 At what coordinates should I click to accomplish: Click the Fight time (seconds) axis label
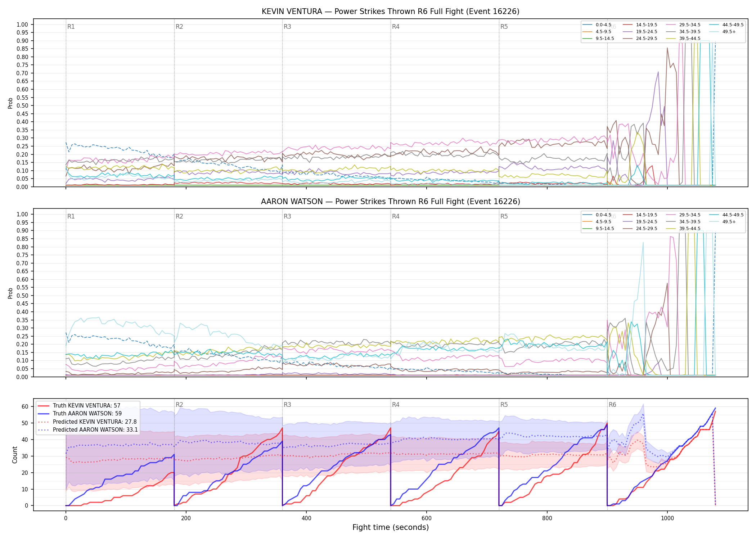pos(391,527)
